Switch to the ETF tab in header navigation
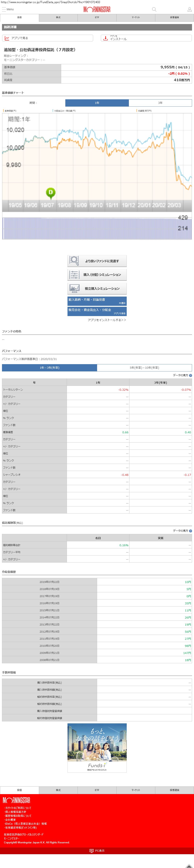 pyautogui.click(x=97, y=18)
